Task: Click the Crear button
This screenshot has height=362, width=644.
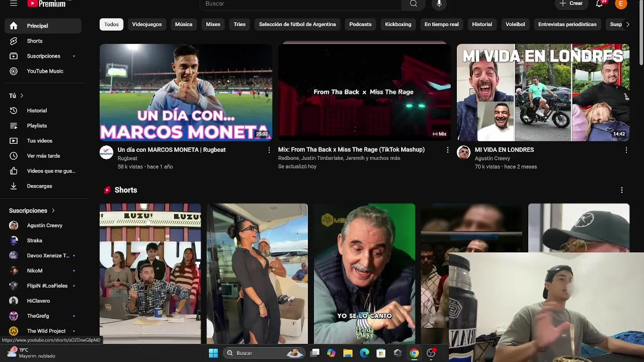Action: pos(571,4)
